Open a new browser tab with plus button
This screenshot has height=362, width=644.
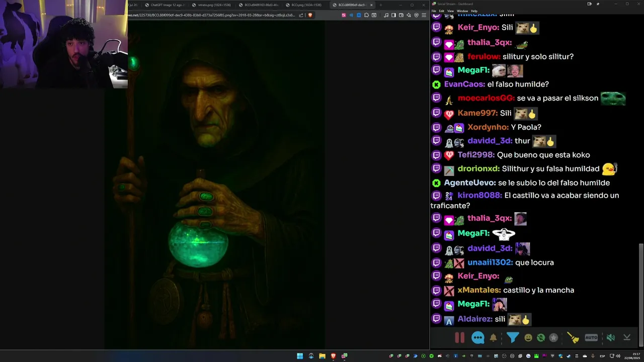(380, 5)
